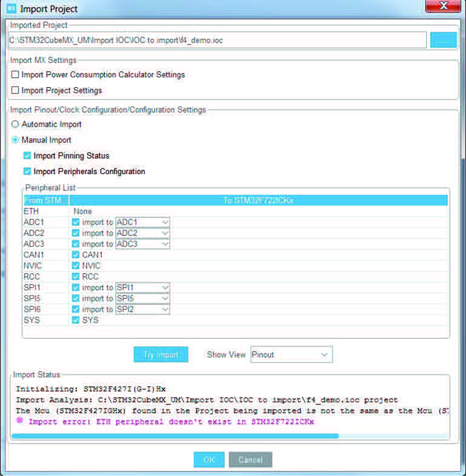This screenshot has height=476, width=466.
Task: Click the imported project path field
Action: (217, 40)
